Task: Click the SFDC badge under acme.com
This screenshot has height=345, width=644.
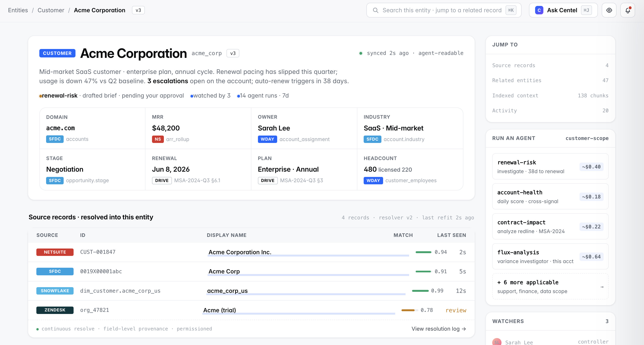Action: (55, 139)
